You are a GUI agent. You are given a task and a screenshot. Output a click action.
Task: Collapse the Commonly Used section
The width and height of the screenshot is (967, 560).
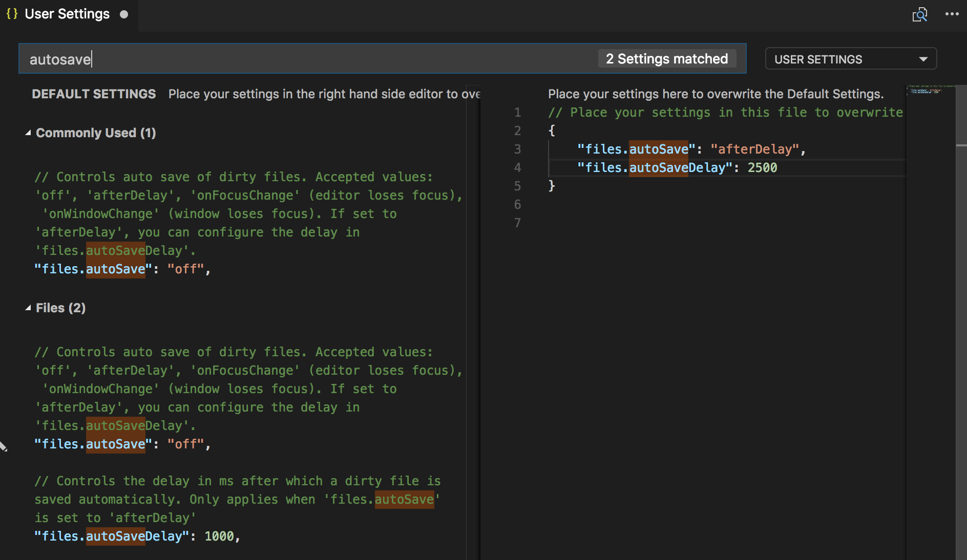(x=29, y=132)
